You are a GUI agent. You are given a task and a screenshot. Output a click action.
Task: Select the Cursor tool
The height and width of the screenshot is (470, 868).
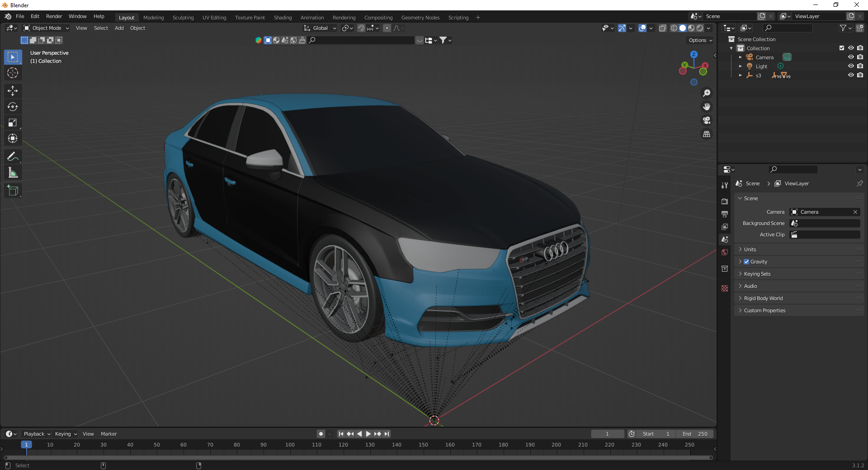(x=13, y=73)
